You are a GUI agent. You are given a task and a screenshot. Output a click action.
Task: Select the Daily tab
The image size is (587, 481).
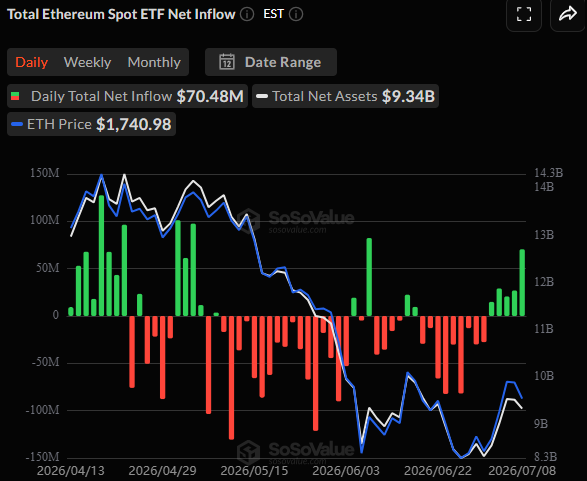(32, 62)
